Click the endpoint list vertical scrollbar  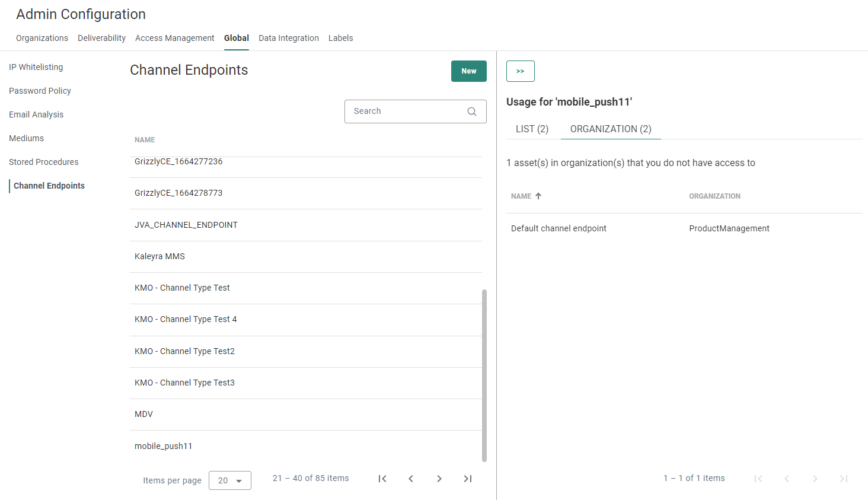pyautogui.click(x=484, y=375)
